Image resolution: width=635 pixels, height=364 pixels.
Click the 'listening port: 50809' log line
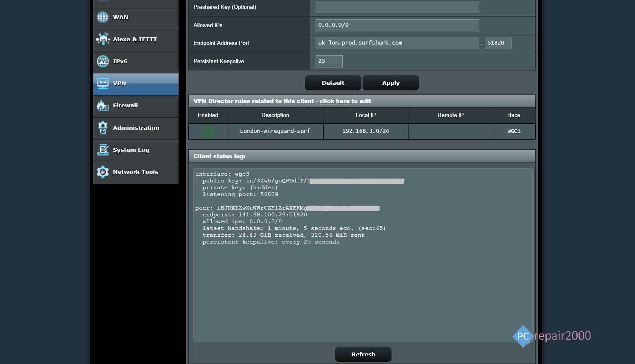point(240,194)
